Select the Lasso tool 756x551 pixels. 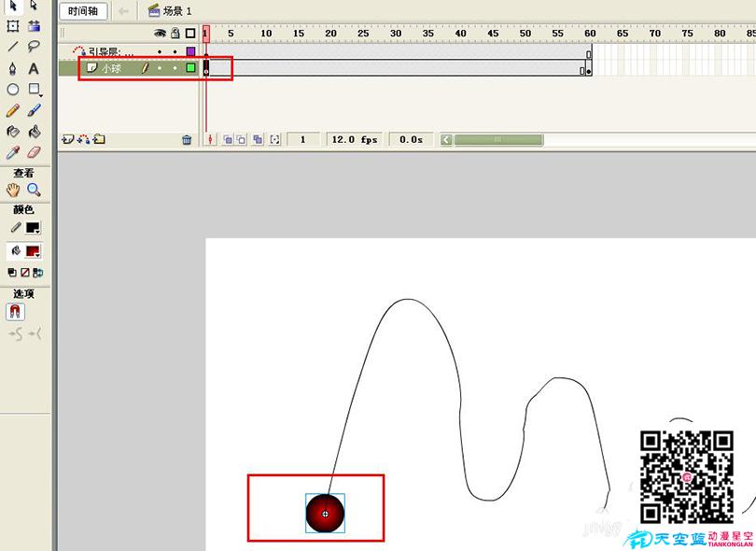click(x=34, y=47)
